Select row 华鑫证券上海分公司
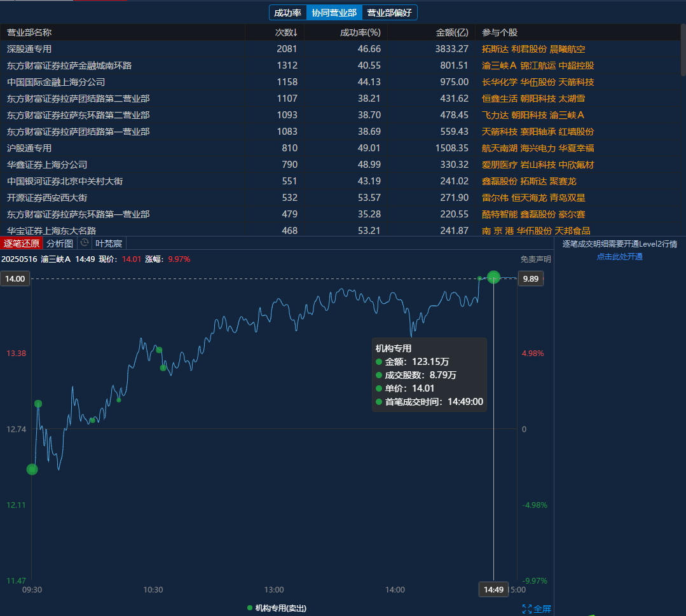 click(x=340, y=165)
